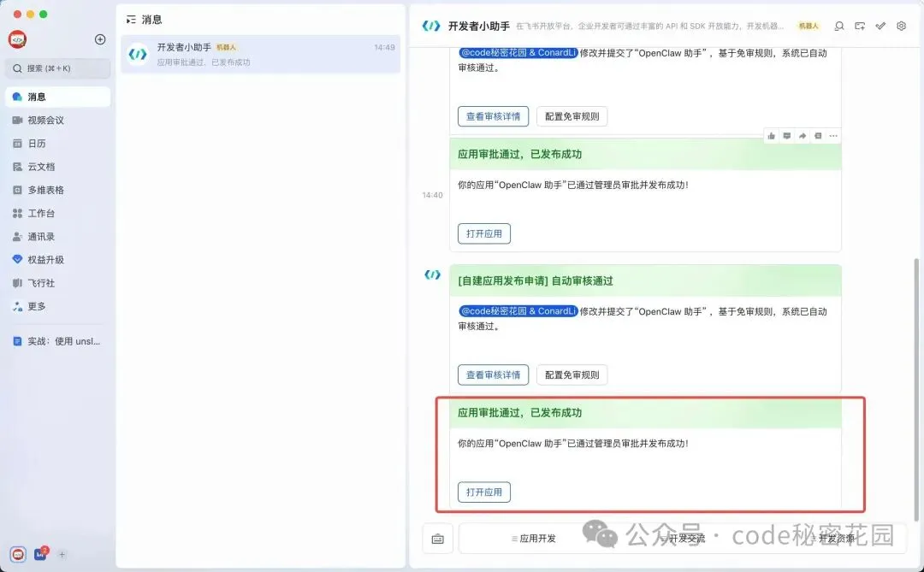Click the @code秘密花园 & ConardLi mention in lower card
This screenshot has width=924, height=572.
tap(518, 311)
